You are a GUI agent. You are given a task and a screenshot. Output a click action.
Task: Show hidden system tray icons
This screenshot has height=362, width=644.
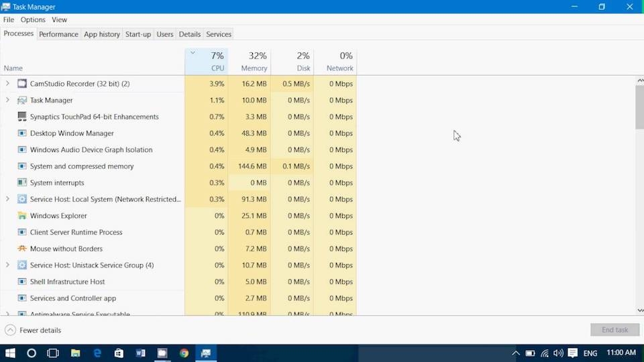point(516,353)
